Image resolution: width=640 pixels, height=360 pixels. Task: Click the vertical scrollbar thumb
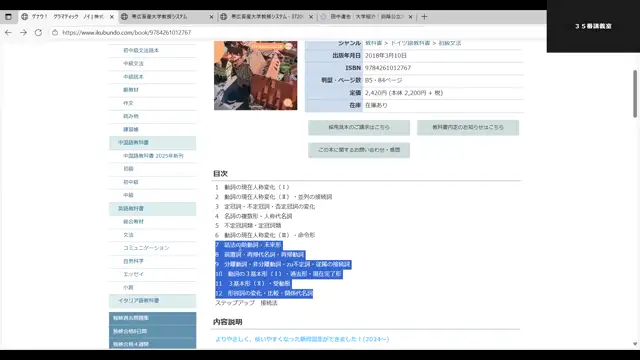635,94
